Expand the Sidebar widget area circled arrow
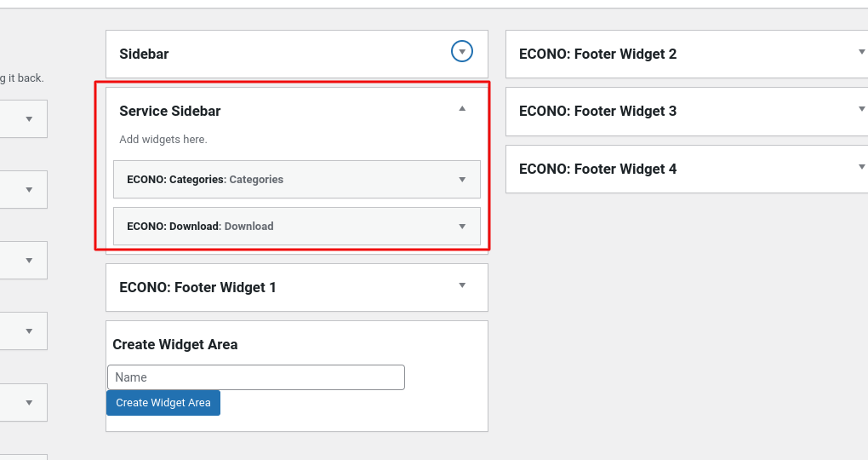 (462, 52)
